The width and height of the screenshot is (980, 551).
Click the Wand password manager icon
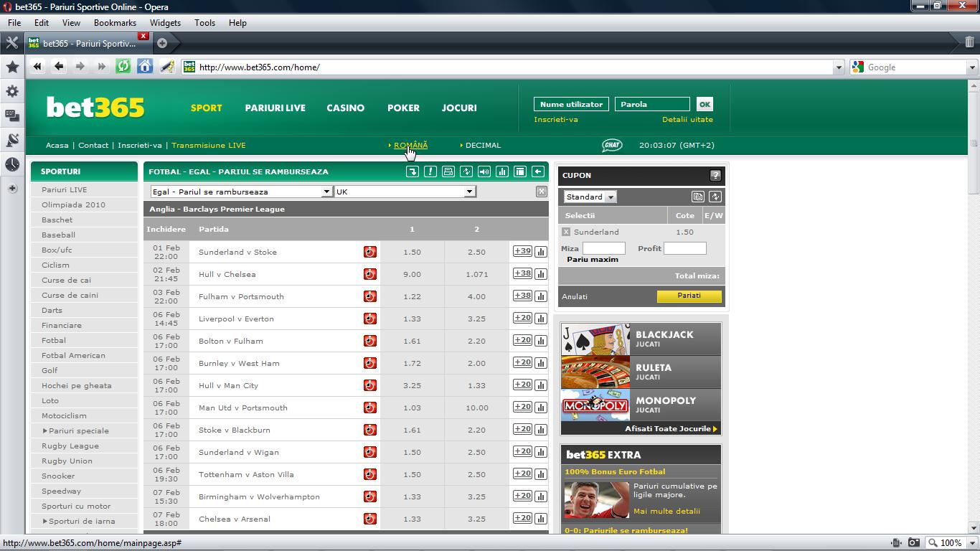point(166,67)
